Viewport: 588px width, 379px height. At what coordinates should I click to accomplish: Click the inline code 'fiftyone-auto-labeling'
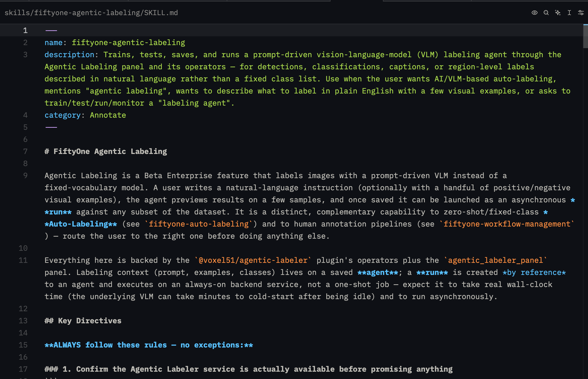click(x=199, y=224)
